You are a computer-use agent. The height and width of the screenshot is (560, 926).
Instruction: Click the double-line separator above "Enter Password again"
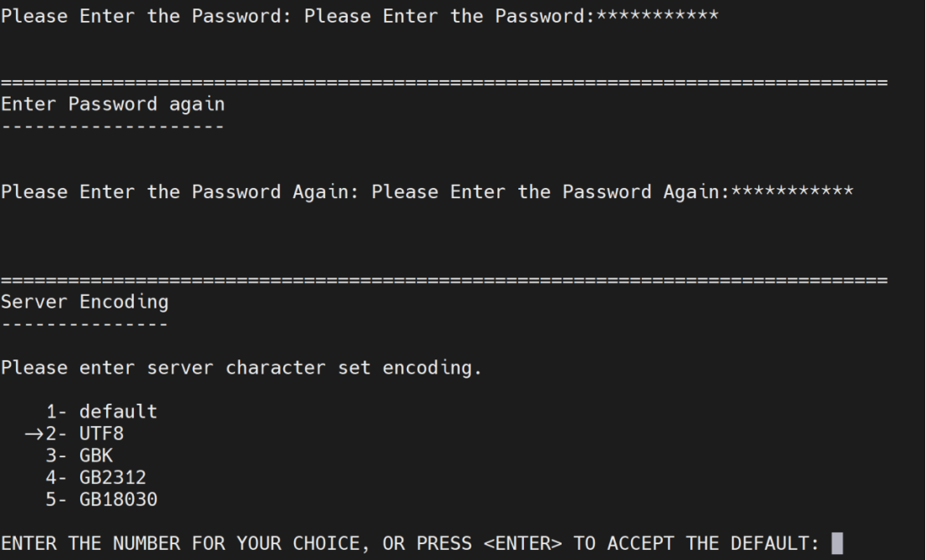(444, 83)
